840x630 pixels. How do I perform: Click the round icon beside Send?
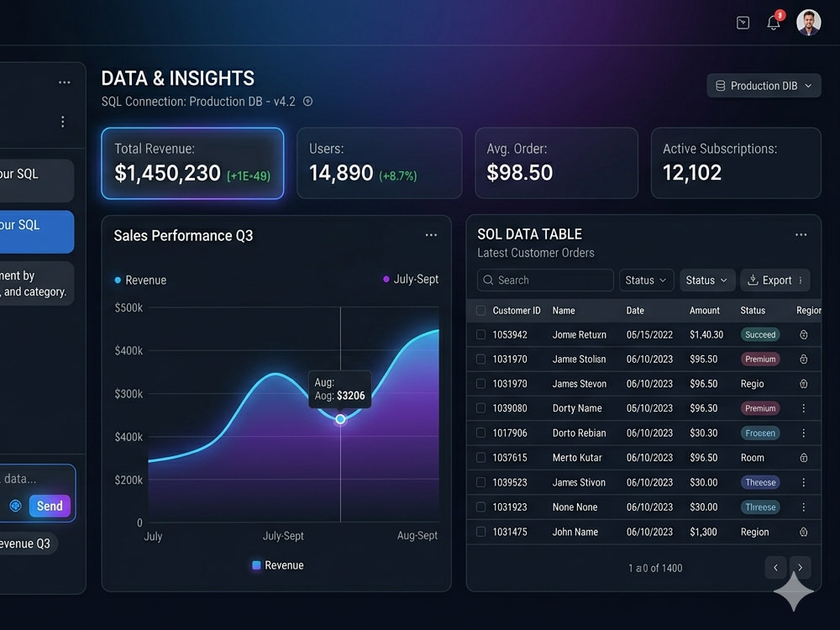tap(15, 506)
